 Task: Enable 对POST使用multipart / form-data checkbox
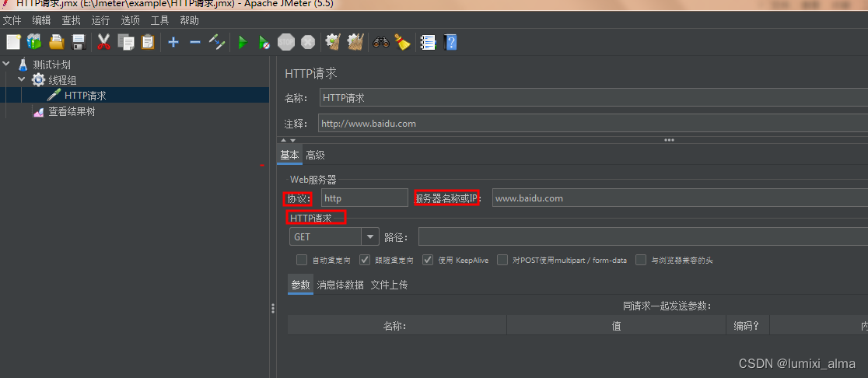click(x=502, y=260)
